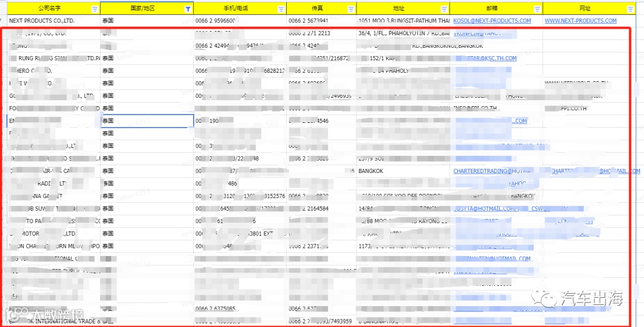Select the 传真 header cell
644x327 pixels.
tap(321, 8)
